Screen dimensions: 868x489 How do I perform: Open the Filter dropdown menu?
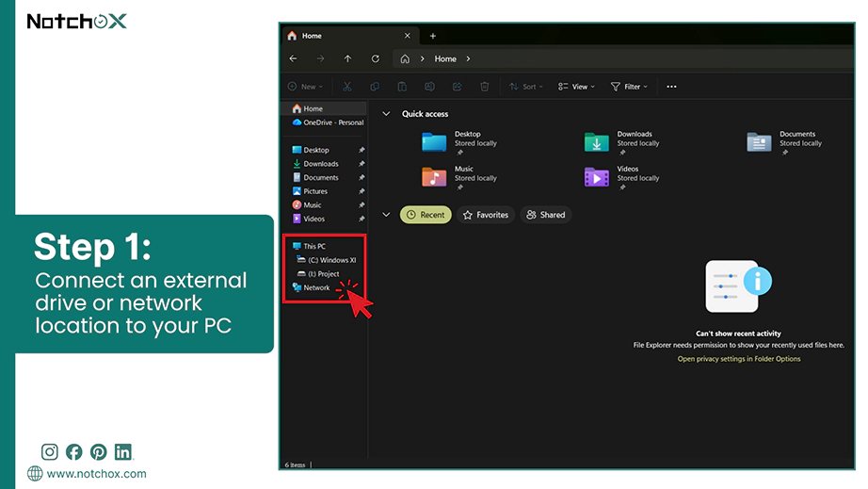tap(629, 87)
